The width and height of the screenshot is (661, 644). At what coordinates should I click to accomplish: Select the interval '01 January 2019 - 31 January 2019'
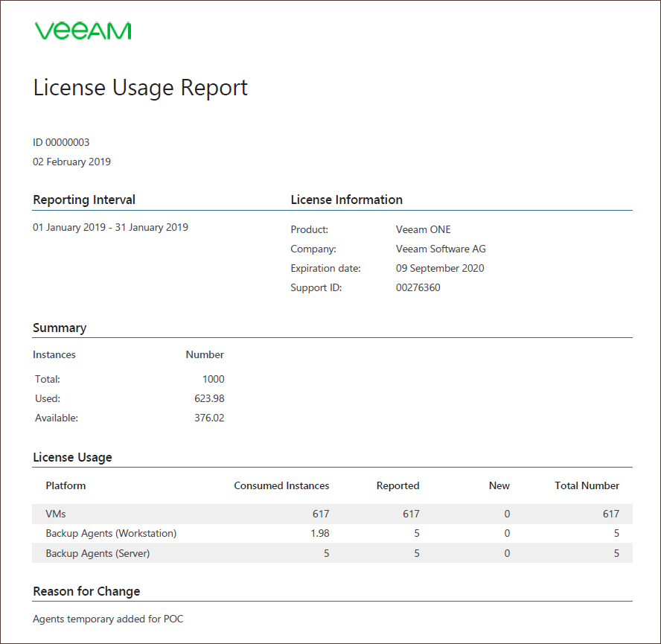(x=110, y=227)
